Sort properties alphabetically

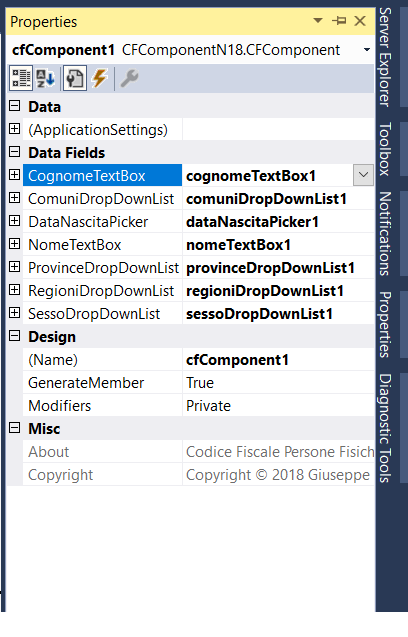[x=46, y=78]
